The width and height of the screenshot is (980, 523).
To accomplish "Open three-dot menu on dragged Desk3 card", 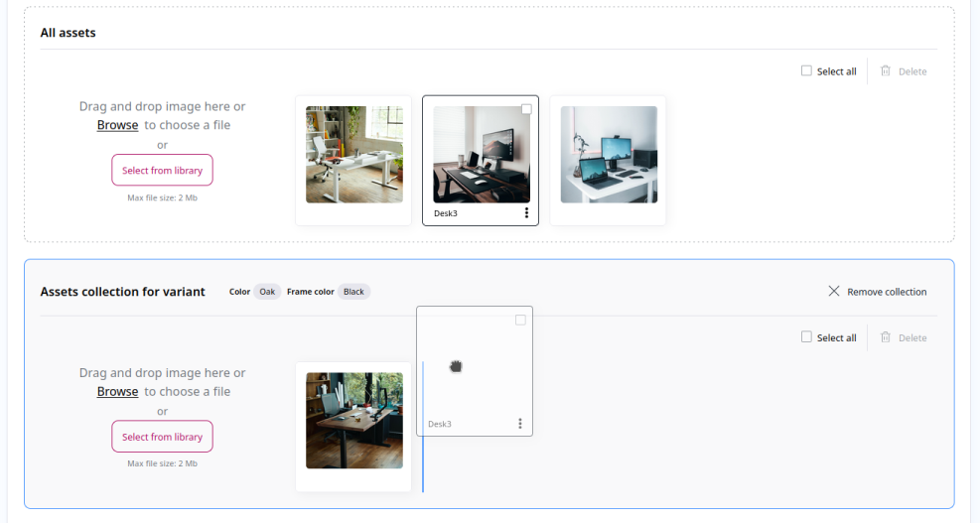I will [519, 424].
